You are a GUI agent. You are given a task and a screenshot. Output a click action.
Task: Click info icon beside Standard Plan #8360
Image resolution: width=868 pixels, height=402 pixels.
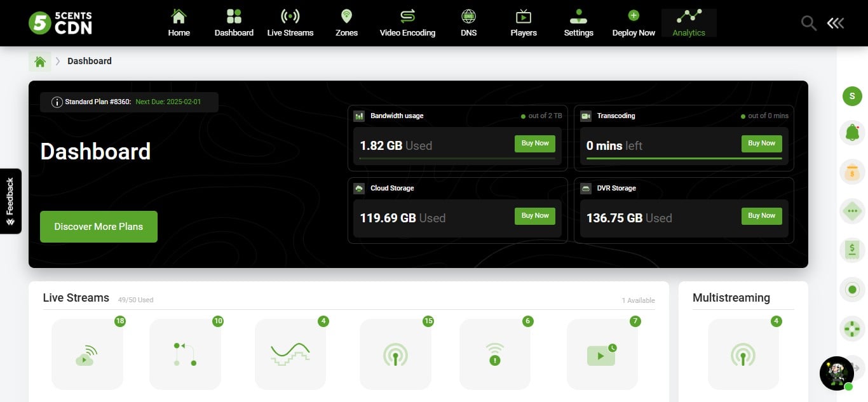point(57,102)
